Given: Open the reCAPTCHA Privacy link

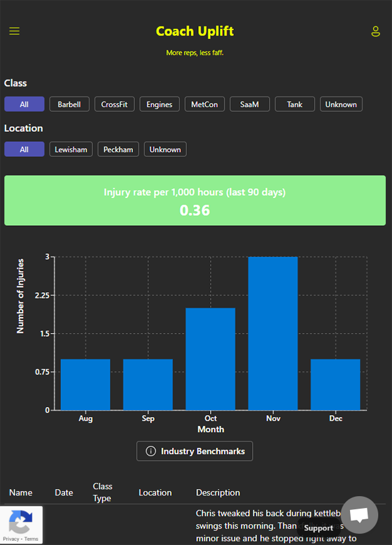Looking at the screenshot, I should [11, 539].
